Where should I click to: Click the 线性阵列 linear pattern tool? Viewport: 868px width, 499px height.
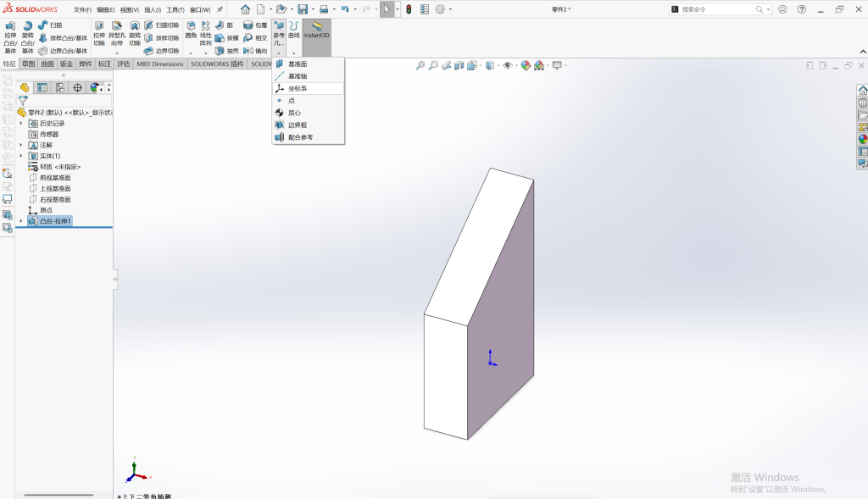click(205, 34)
